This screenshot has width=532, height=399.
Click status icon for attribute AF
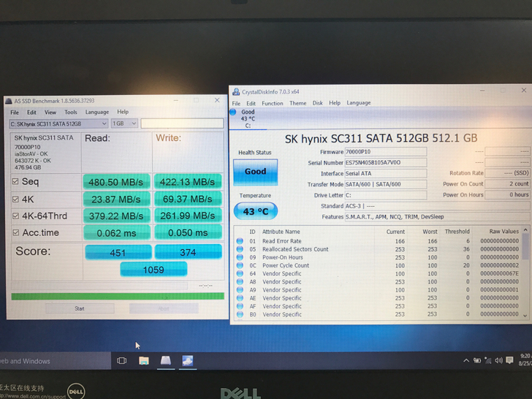coord(240,306)
